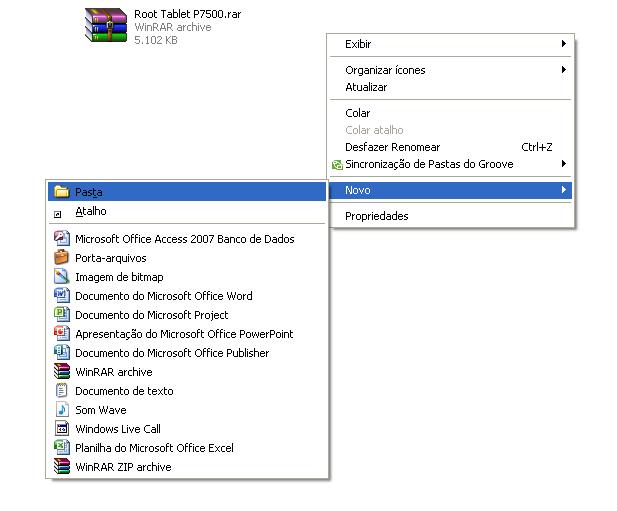Click the Microsoft Project document icon
This screenshot has height=511, width=617.
tap(62, 314)
